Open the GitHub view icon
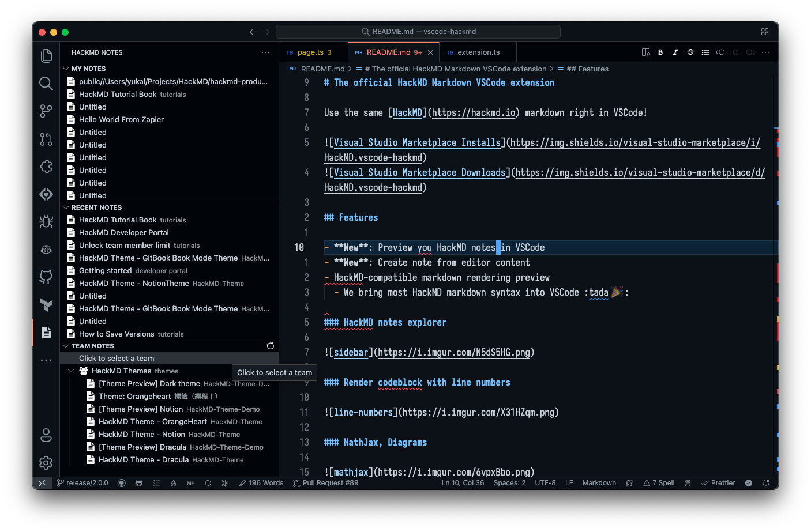811x532 pixels. 46,277
